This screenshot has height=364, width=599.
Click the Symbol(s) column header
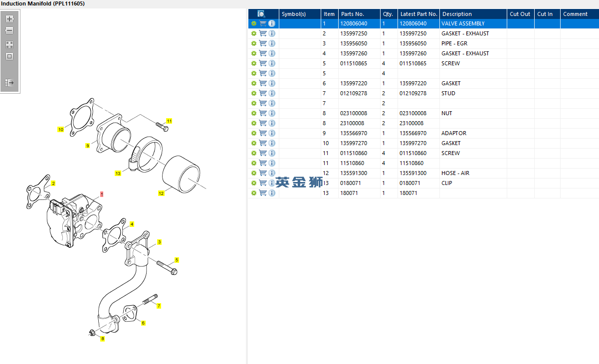(300, 14)
